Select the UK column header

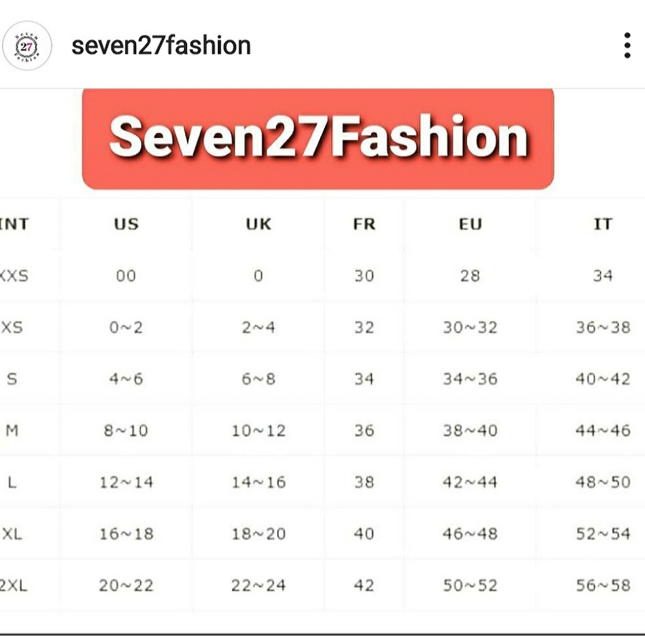tap(259, 224)
